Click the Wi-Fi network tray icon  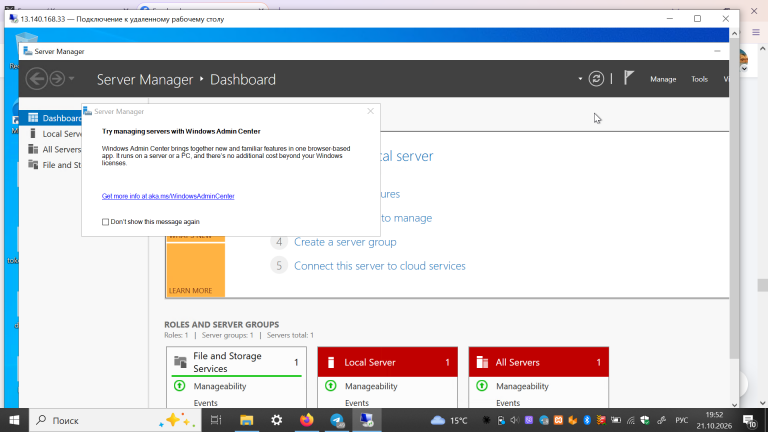click(630, 420)
